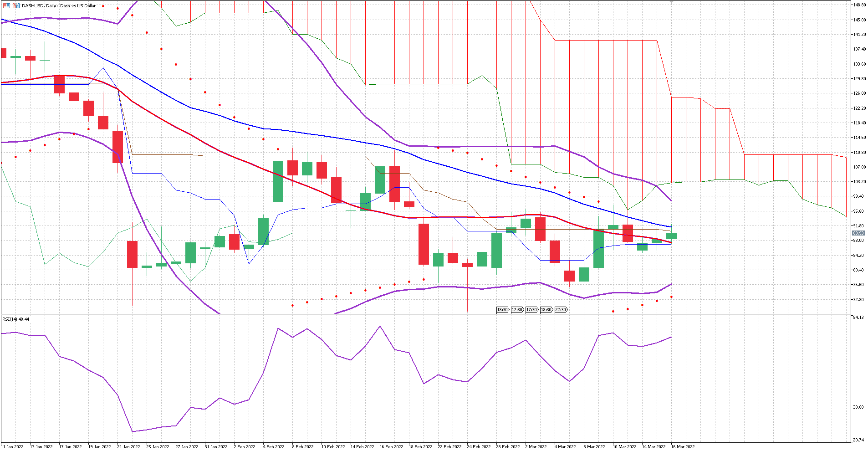Click the 16 Mar 2022 date label

tap(683, 447)
